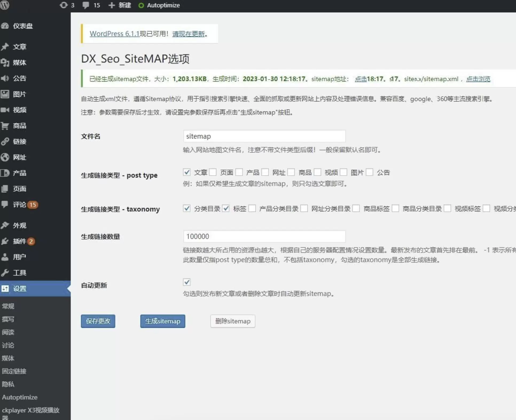516x420 pixels.
Task: Open Autoptimize settings submenu item
Action: tap(20, 397)
